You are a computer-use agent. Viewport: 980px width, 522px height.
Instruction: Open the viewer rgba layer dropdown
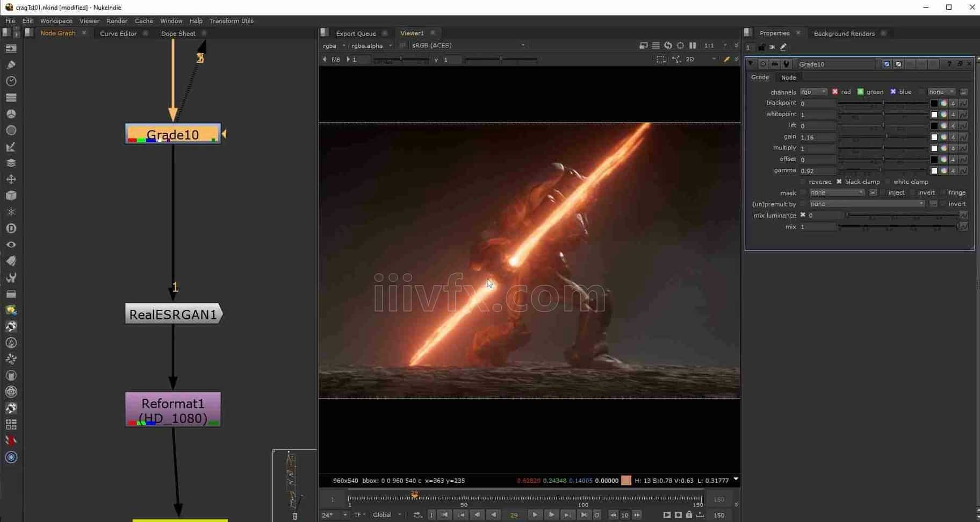[x=334, y=46]
